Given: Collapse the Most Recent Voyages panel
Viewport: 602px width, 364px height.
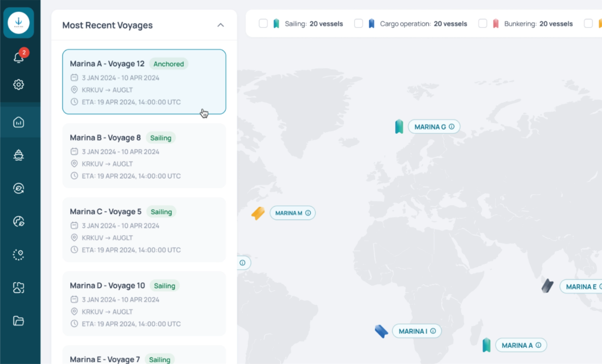Looking at the screenshot, I should click(x=220, y=25).
